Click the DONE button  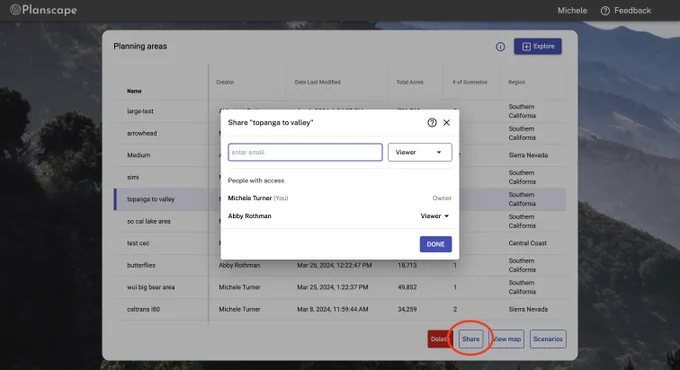[x=435, y=244]
